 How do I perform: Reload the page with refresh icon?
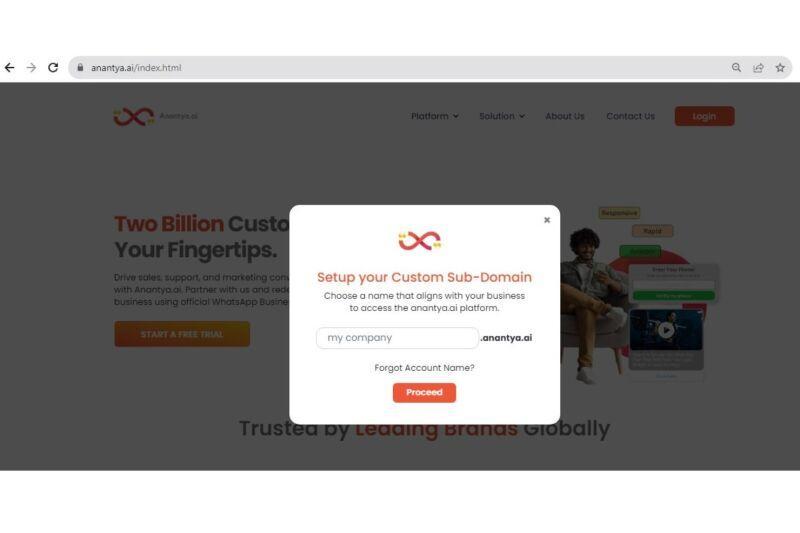click(53, 67)
